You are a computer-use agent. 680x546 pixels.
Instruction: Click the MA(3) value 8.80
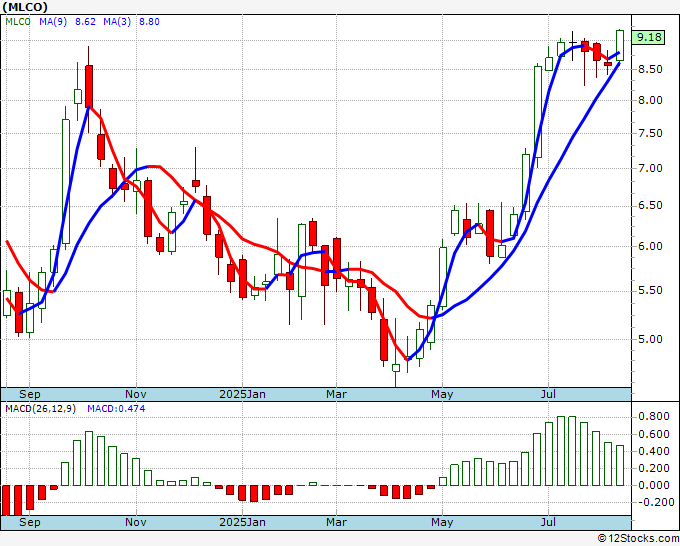[x=149, y=22]
